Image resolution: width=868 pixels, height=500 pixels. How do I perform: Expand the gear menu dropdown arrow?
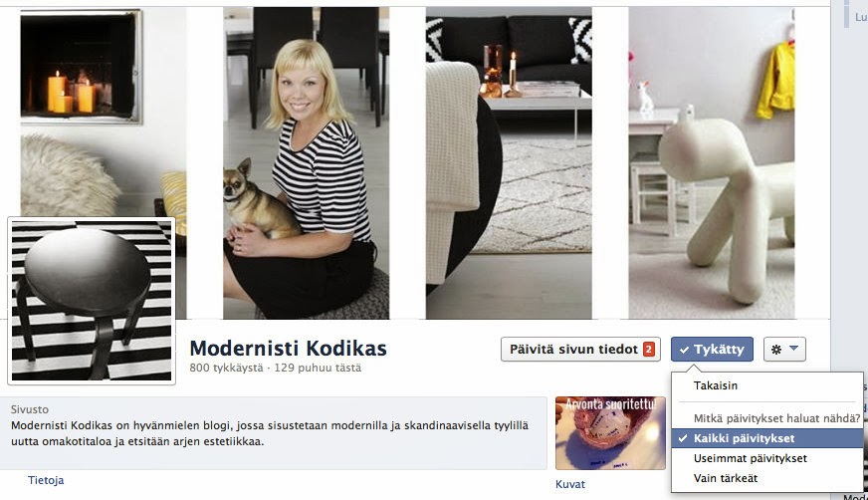click(793, 349)
